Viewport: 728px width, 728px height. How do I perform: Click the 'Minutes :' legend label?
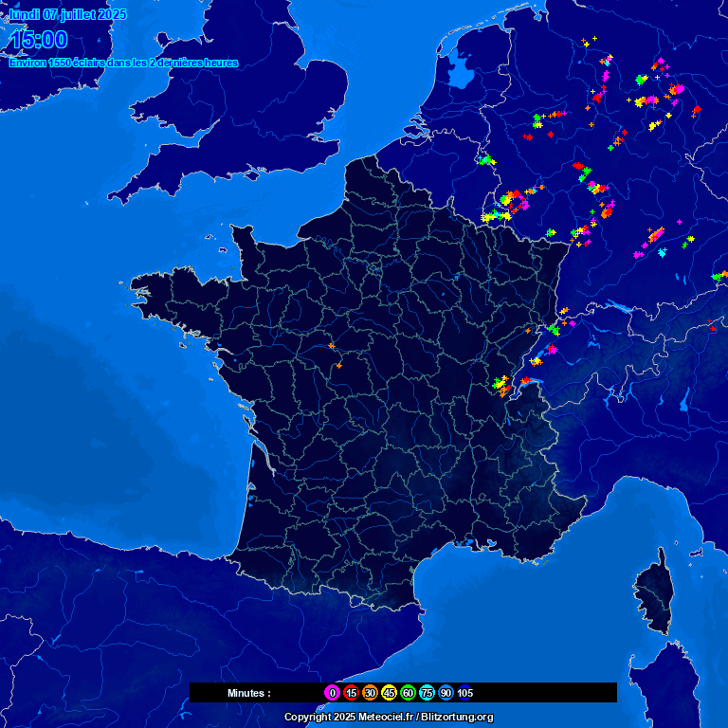coord(249,693)
